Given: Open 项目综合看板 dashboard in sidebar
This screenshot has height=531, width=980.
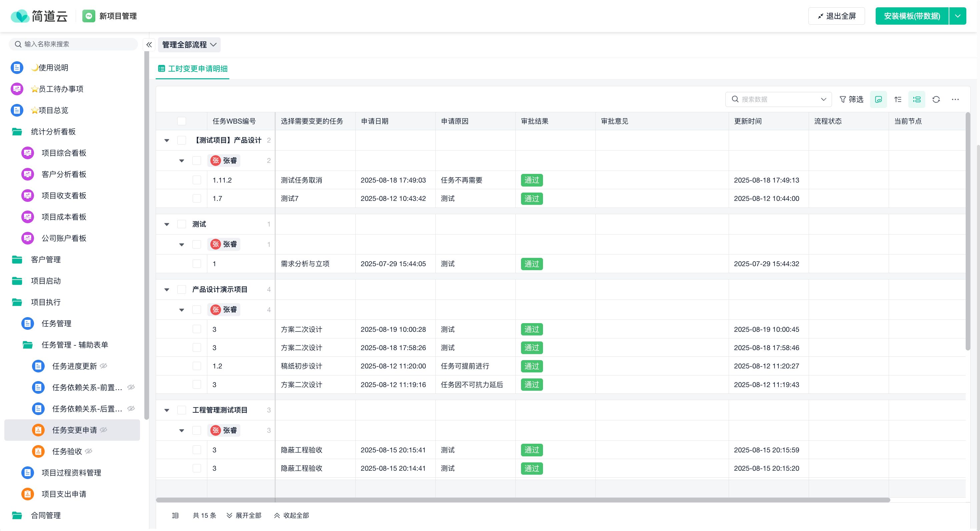Looking at the screenshot, I should [x=64, y=153].
